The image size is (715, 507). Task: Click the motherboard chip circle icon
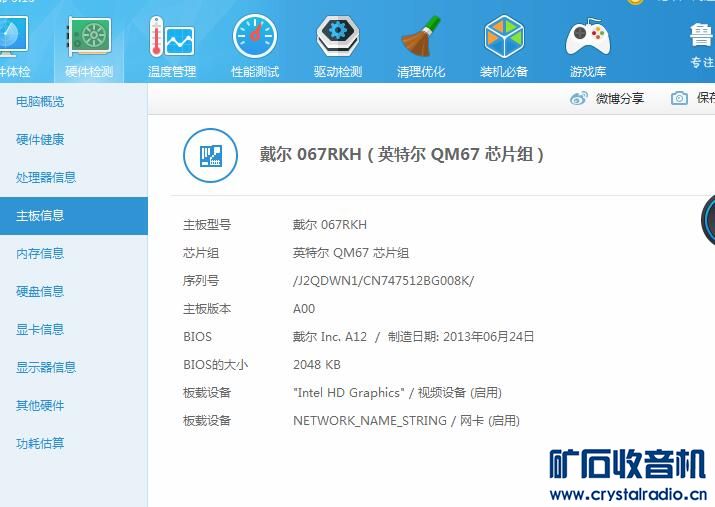click(x=210, y=155)
